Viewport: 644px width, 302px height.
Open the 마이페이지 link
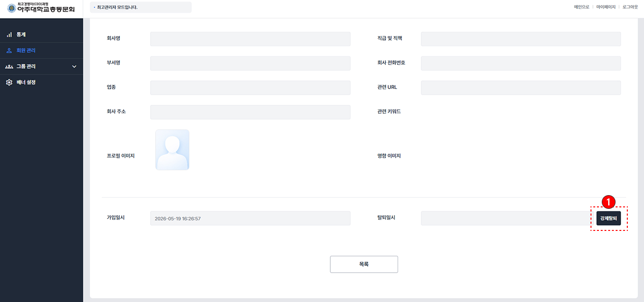pyautogui.click(x=606, y=7)
